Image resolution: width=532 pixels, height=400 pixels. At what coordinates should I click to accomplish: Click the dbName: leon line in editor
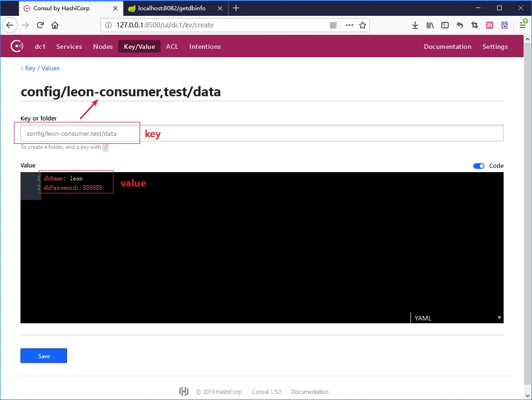(x=63, y=178)
